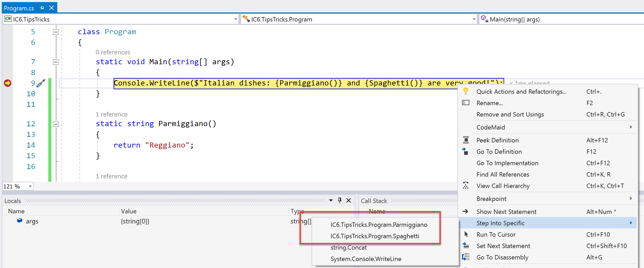644x268 pixels.
Task: Click the breakpoint marker on line 9
Action: click(8, 83)
